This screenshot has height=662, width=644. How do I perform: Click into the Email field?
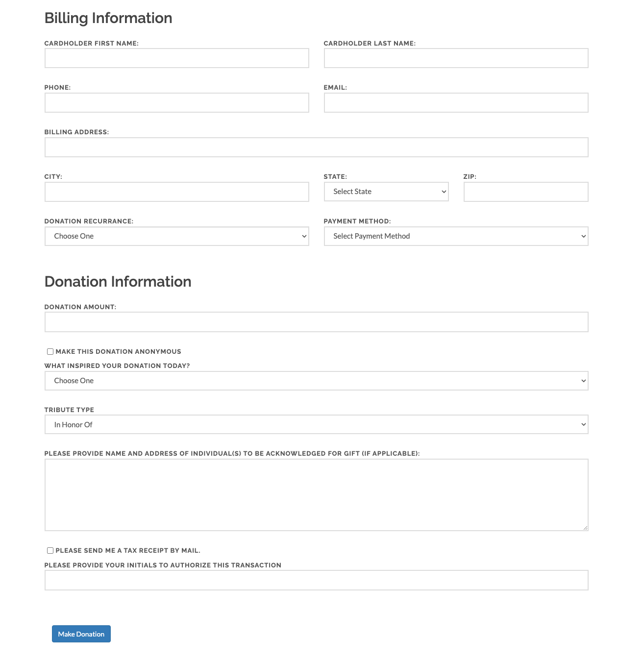pyautogui.click(x=456, y=103)
